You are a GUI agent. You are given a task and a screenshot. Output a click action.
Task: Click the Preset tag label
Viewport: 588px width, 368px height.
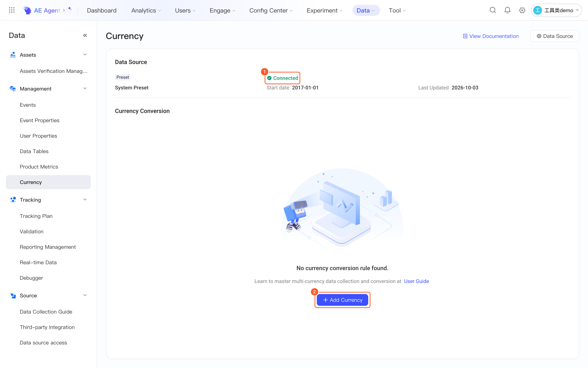click(123, 77)
